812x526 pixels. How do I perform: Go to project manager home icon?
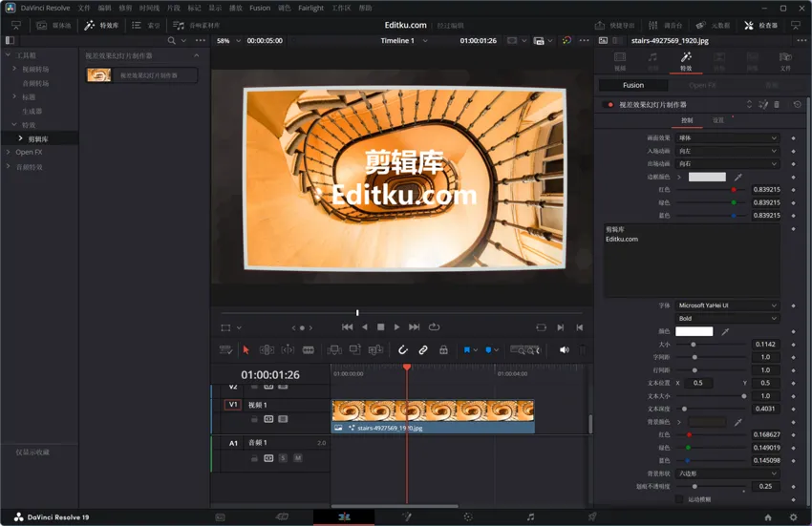point(768,517)
